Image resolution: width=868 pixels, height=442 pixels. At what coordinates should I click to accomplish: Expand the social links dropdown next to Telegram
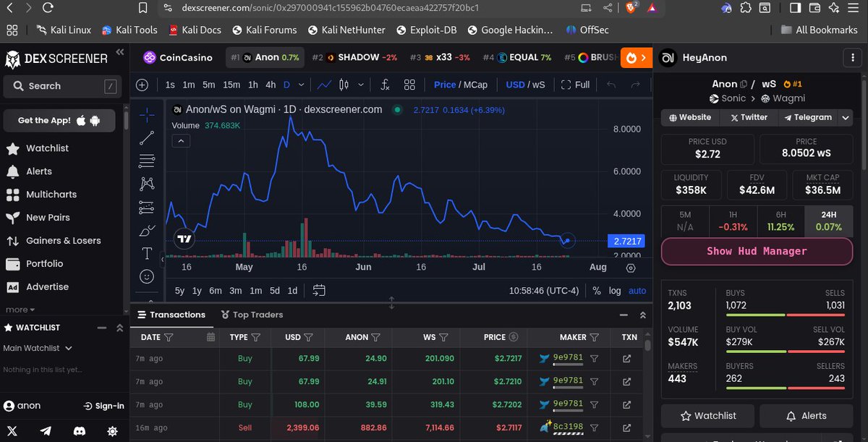(x=846, y=117)
